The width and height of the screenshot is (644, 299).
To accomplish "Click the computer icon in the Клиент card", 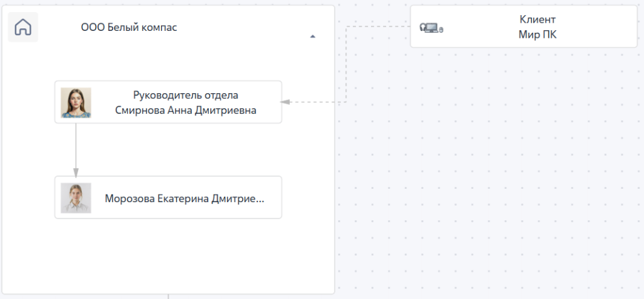I will click(431, 28).
